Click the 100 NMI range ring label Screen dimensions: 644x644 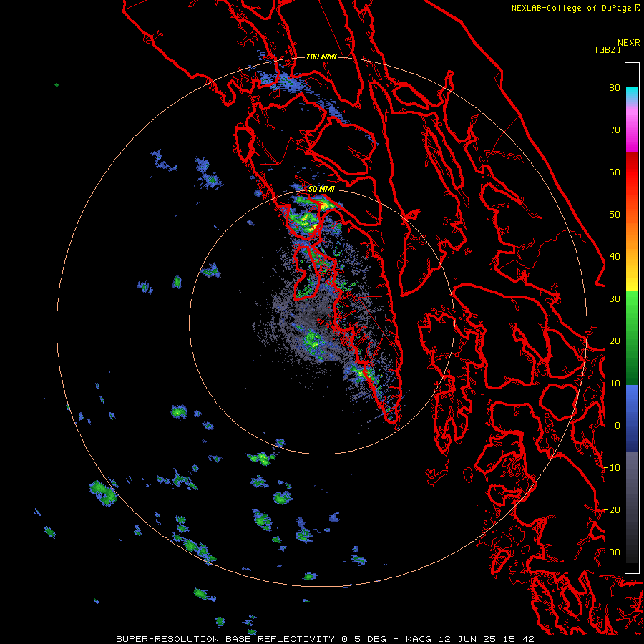[321, 57]
